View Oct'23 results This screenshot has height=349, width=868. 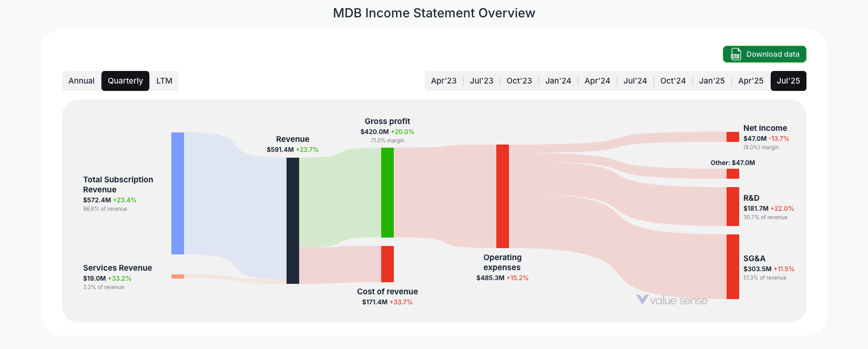pyautogui.click(x=519, y=80)
